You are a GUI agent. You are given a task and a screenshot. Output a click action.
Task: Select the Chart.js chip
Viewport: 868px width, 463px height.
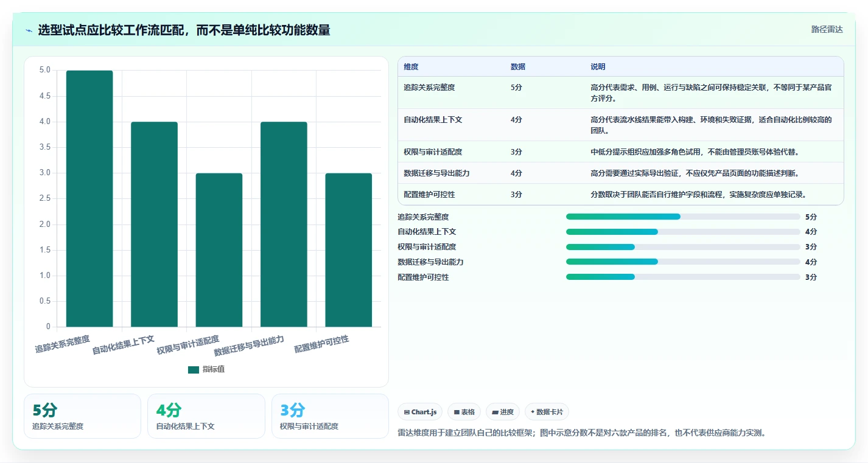(x=420, y=412)
